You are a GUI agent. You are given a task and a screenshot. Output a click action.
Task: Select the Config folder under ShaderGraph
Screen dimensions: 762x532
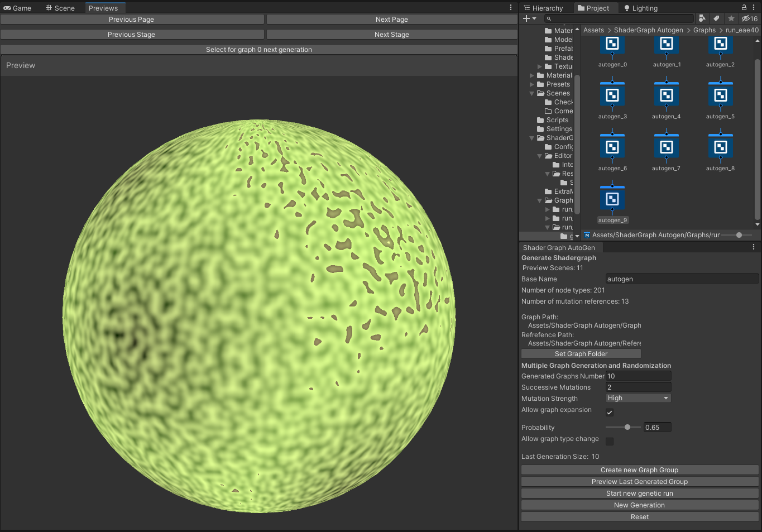pos(559,147)
